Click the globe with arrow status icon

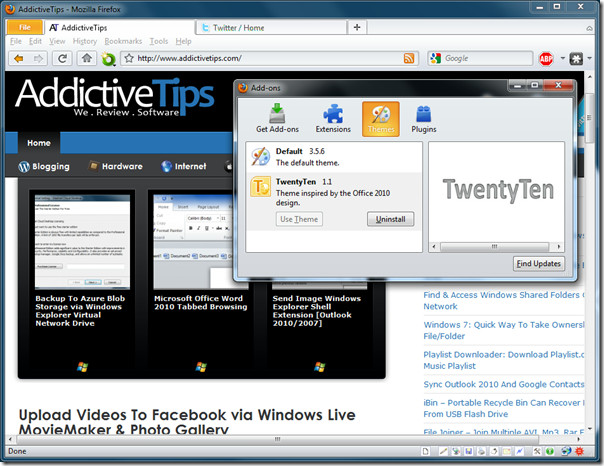point(565,451)
